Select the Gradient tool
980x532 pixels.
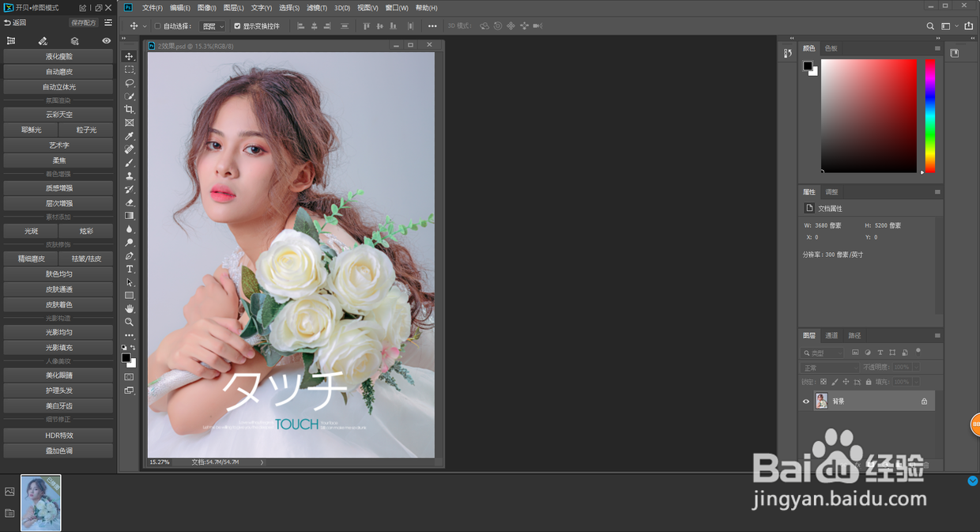(130, 216)
